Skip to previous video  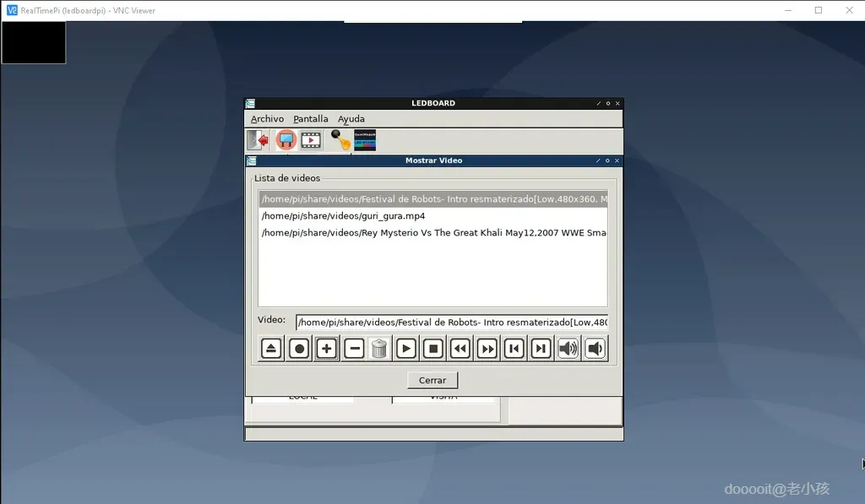coord(514,349)
